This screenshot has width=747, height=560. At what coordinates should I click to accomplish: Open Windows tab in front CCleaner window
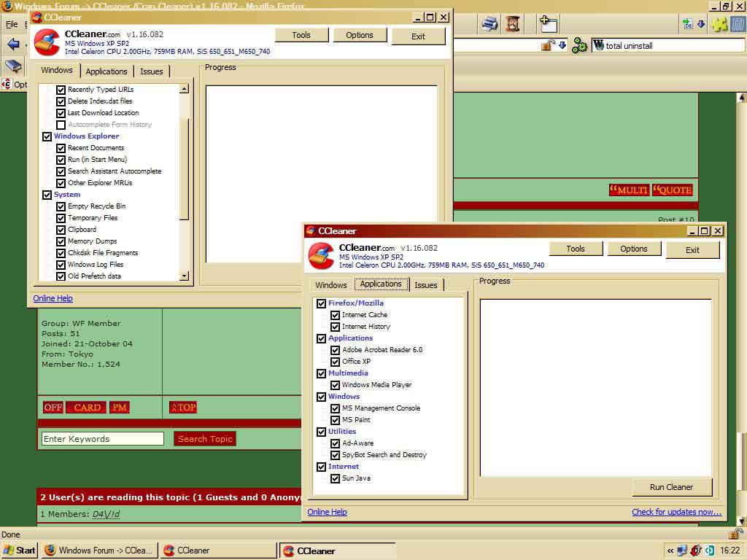(331, 285)
